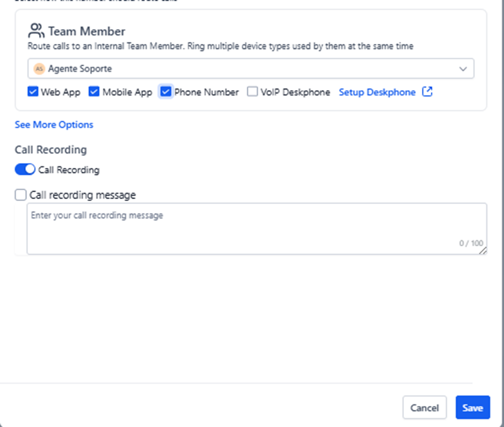Viewport: 504px width, 427px height.
Task: Click the Team Member heading text
Action: coord(86,31)
